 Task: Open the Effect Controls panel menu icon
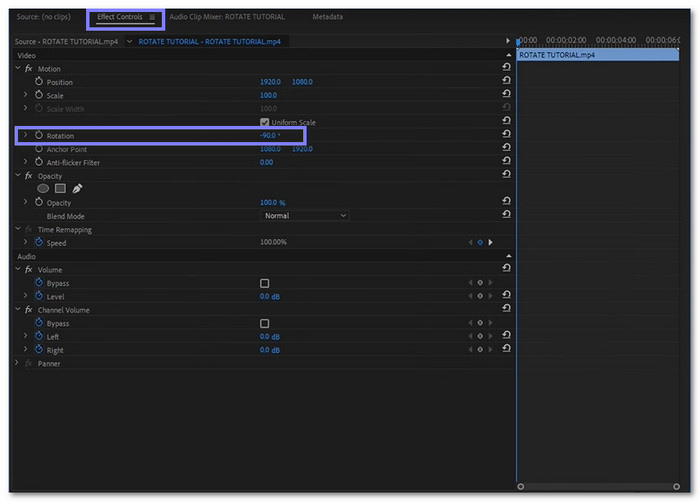pos(152,17)
